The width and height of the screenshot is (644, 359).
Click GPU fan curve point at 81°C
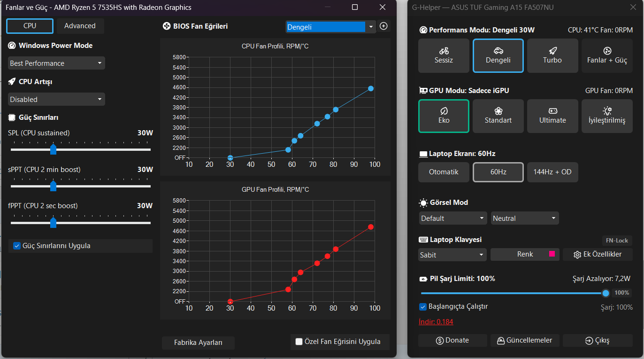(336, 249)
